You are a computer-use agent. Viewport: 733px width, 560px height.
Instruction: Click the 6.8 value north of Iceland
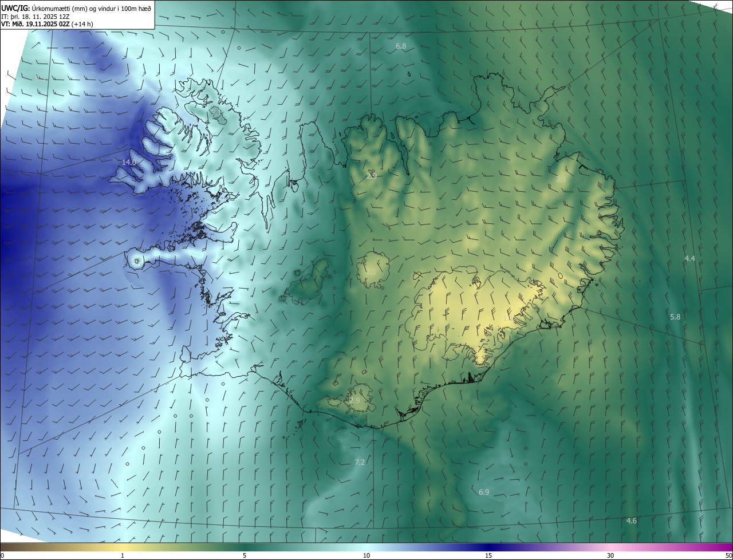[x=401, y=46]
